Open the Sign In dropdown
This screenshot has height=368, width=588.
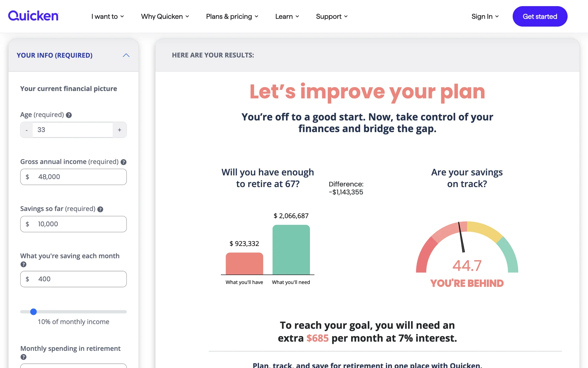pyautogui.click(x=485, y=17)
